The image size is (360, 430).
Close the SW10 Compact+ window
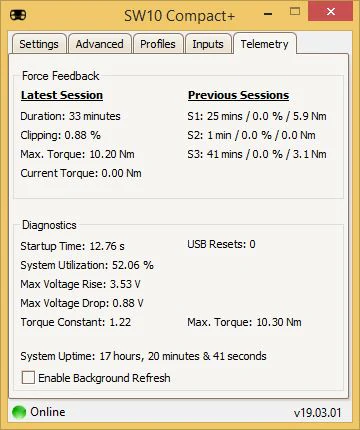pyautogui.click(x=330, y=12)
